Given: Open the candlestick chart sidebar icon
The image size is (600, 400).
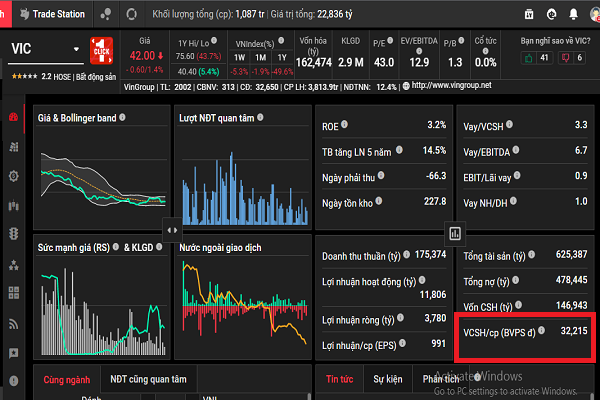Looking at the screenshot, I should point(13,206).
